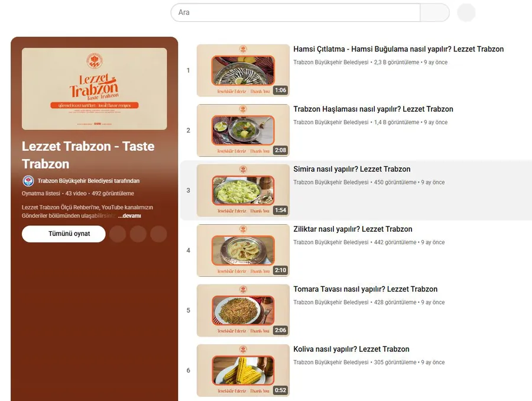Click first round icon after Tümünü oynat

[x=118, y=234]
